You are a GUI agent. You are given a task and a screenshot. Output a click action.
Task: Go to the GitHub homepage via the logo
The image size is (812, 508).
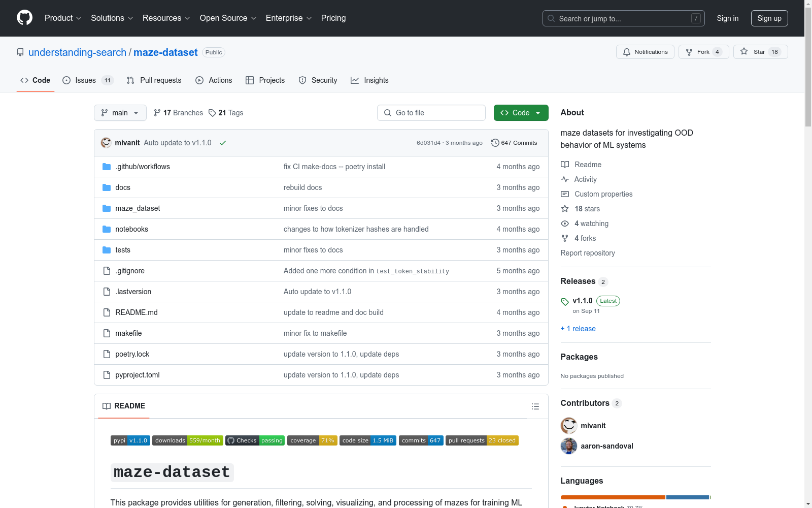pyautogui.click(x=24, y=18)
